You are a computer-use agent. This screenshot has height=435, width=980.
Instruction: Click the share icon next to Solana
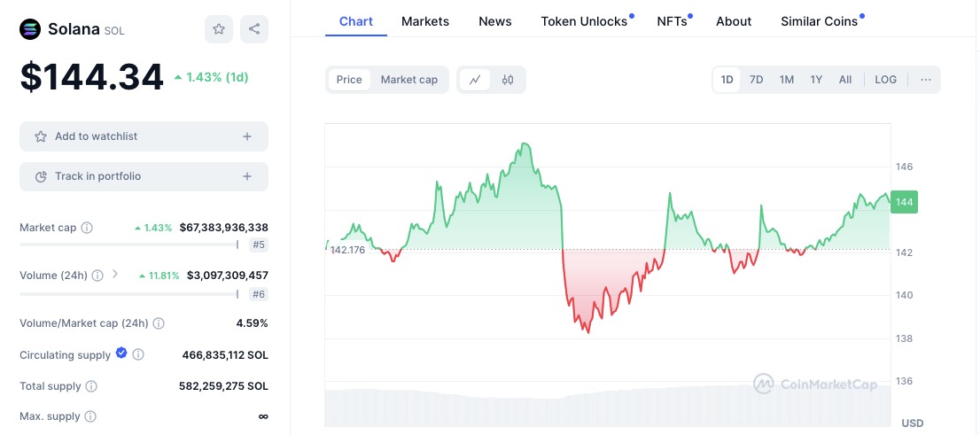click(x=254, y=29)
